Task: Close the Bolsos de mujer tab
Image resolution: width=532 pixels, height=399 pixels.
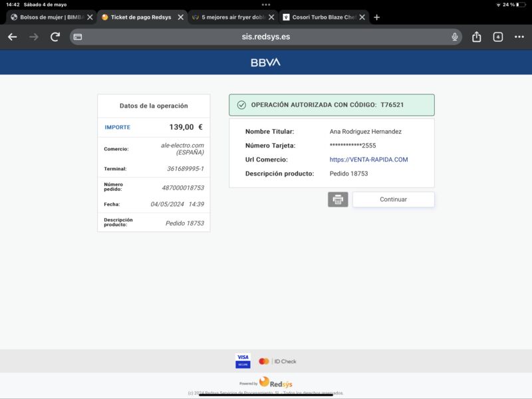Action: pyautogui.click(x=90, y=17)
